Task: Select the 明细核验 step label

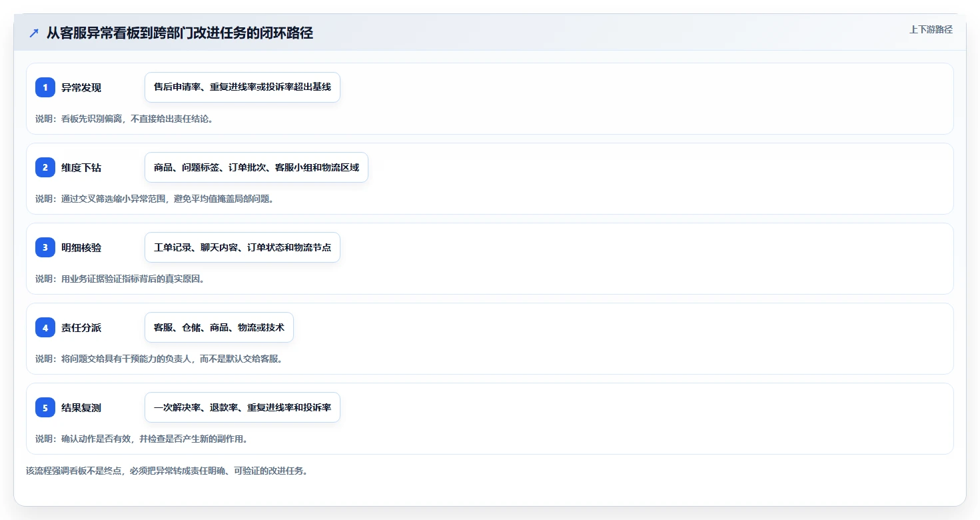Action: click(x=81, y=247)
